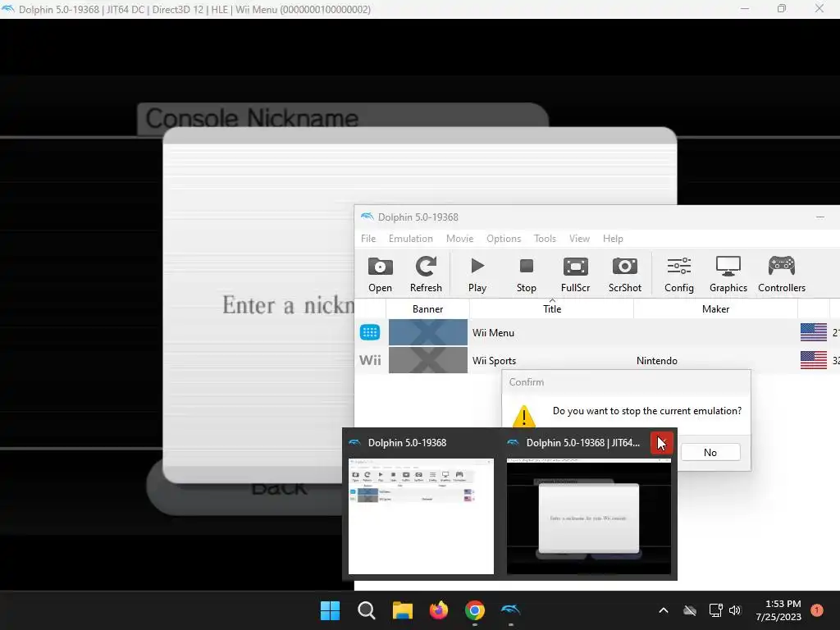This screenshot has height=630, width=840.
Task: Open the Movie menu
Action: coord(459,239)
